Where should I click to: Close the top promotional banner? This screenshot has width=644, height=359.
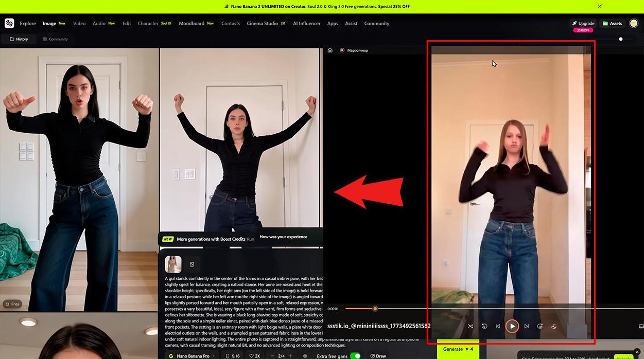click(x=600, y=6)
